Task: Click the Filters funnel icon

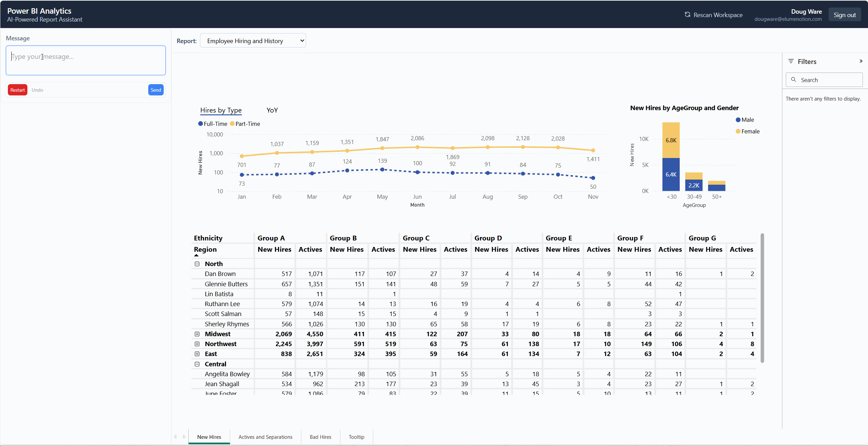Action: point(792,61)
